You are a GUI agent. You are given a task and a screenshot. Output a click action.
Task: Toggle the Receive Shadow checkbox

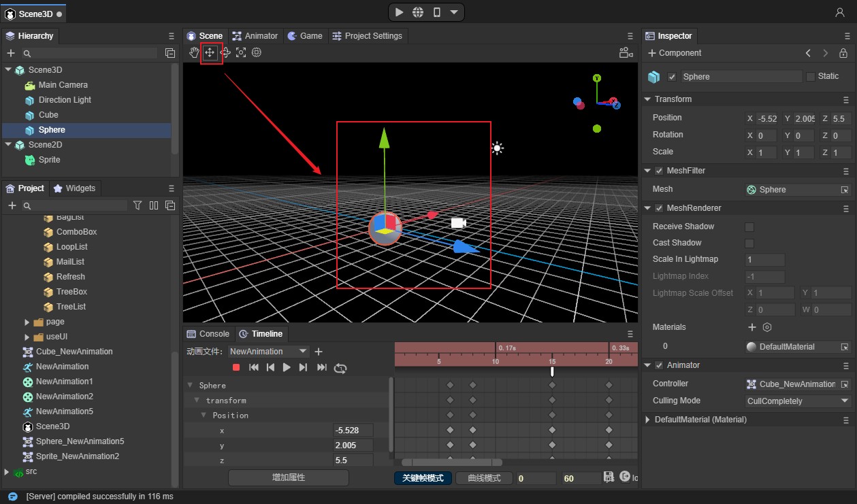coord(749,226)
